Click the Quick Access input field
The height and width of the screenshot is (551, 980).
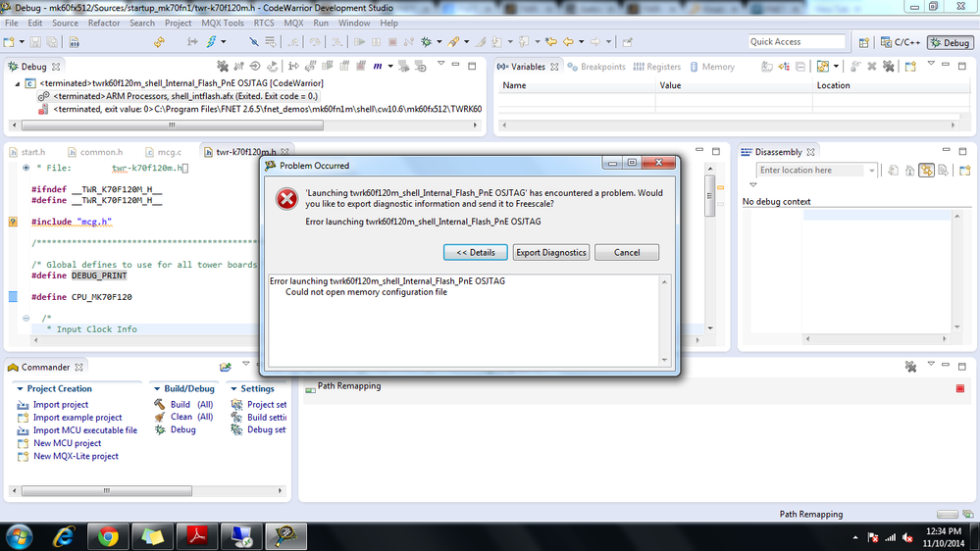click(797, 42)
